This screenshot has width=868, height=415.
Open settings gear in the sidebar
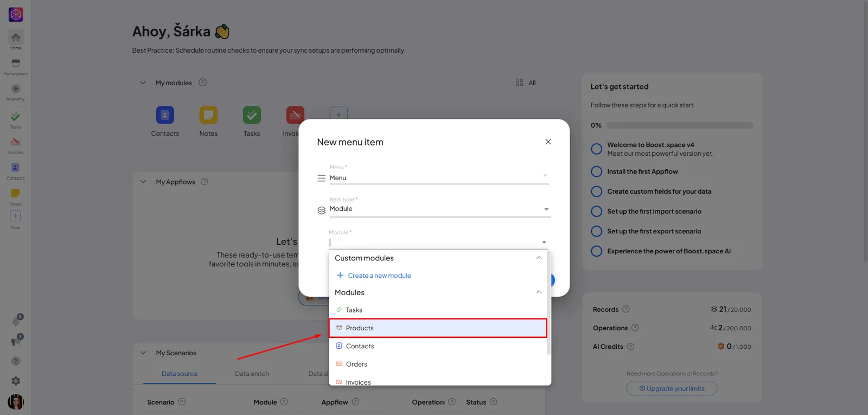16,381
